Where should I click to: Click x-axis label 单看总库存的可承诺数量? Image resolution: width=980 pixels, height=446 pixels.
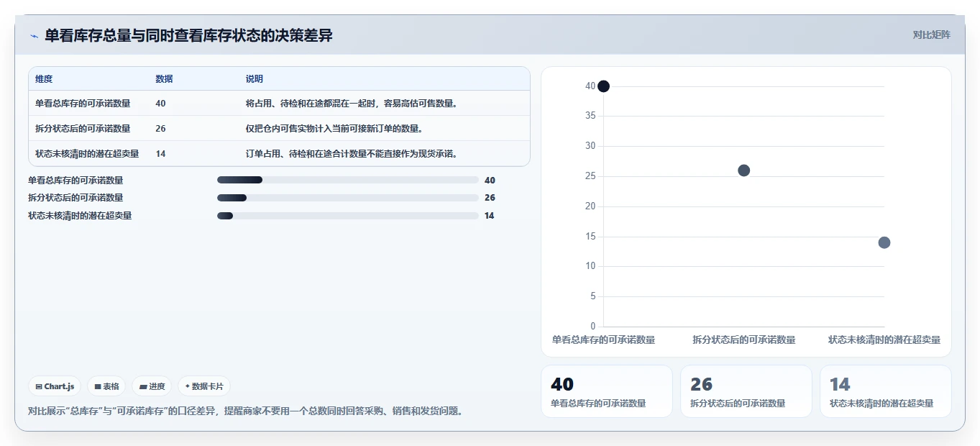point(603,340)
